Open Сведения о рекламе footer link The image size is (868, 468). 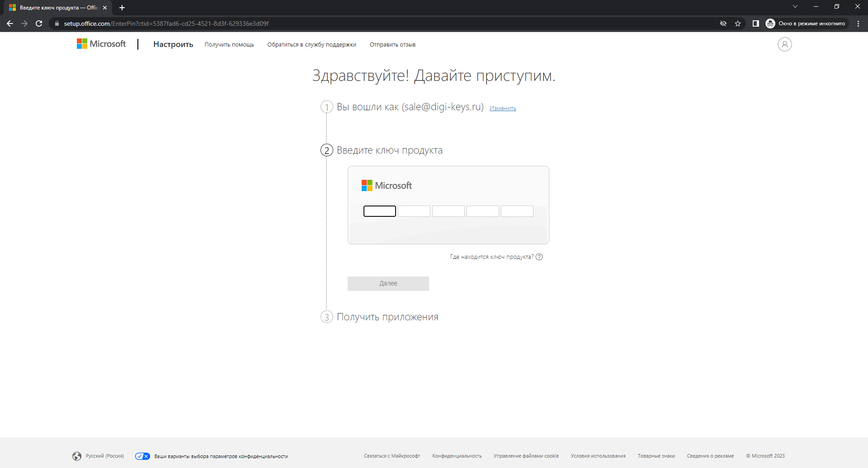point(710,456)
